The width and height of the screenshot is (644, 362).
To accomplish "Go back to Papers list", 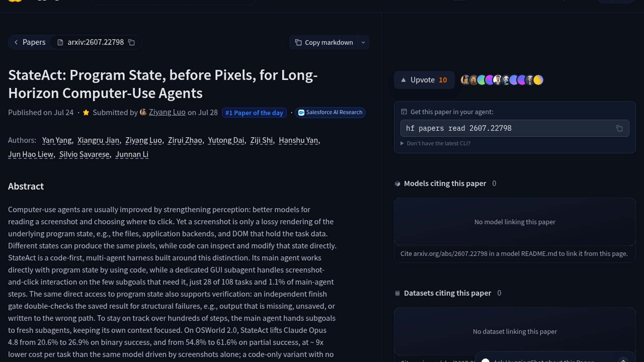I will point(30,42).
